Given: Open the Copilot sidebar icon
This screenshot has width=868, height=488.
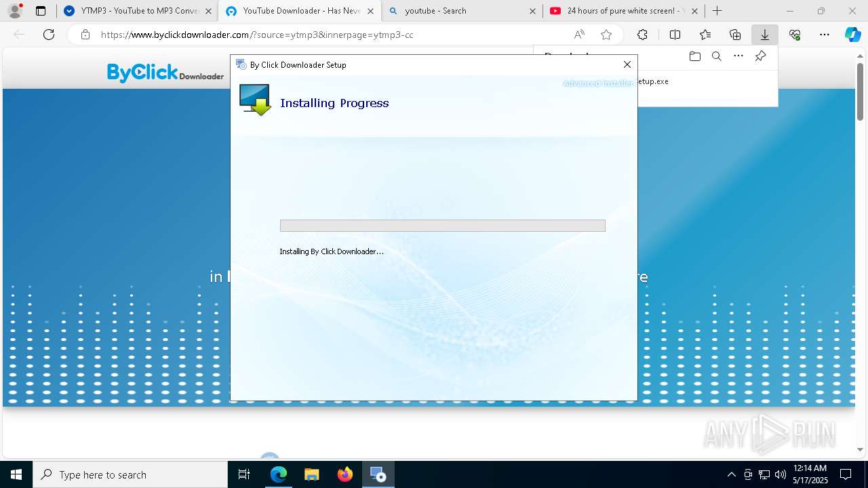Looking at the screenshot, I should pyautogui.click(x=852, y=35).
